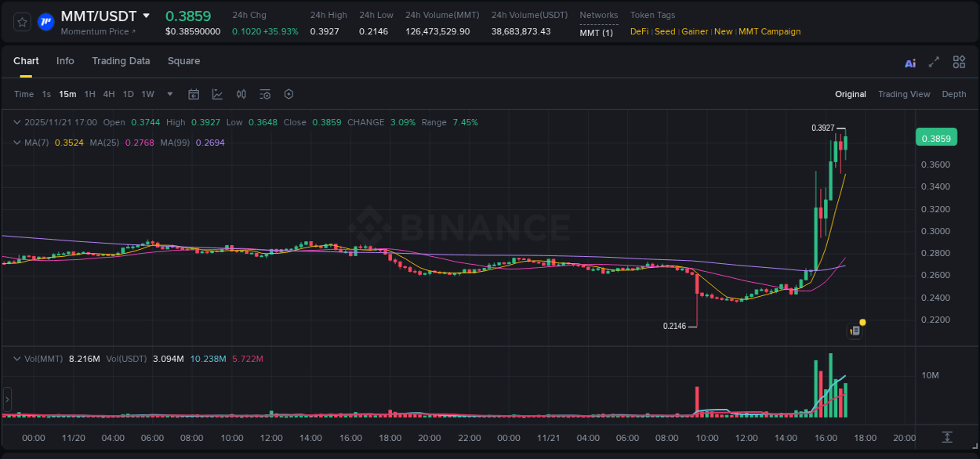The height and width of the screenshot is (459, 980).
Task: Switch to the Depth view
Action: point(954,94)
